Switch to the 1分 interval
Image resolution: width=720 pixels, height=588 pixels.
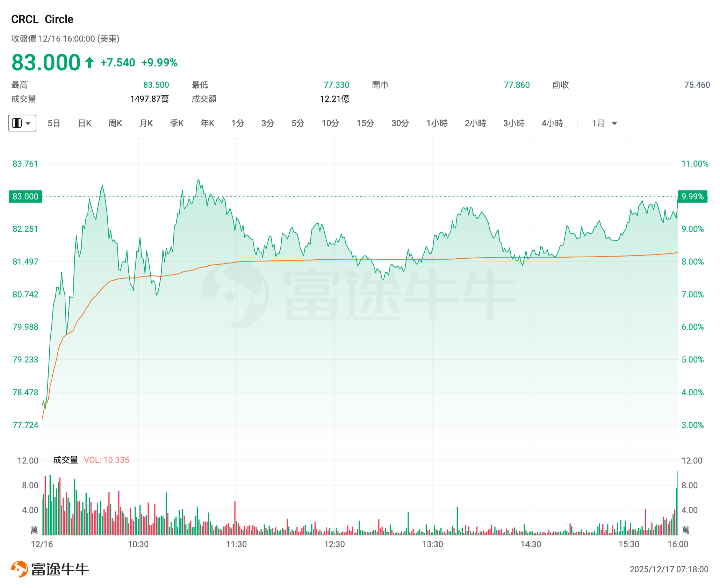[238, 123]
